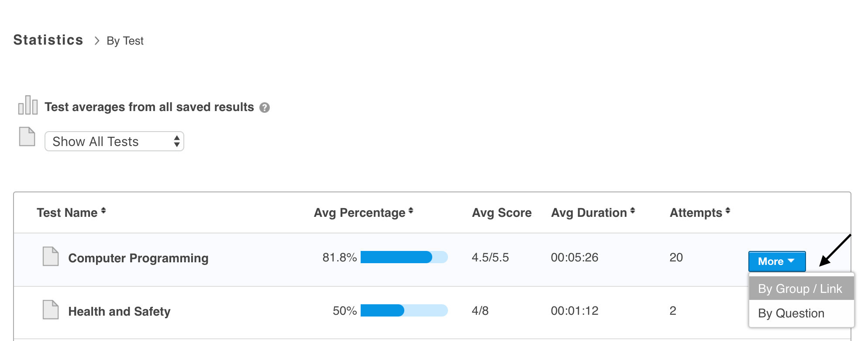Screen dimensions: 868x341
Task: Click the Computer Programming file icon
Action: click(x=51, y=257)
